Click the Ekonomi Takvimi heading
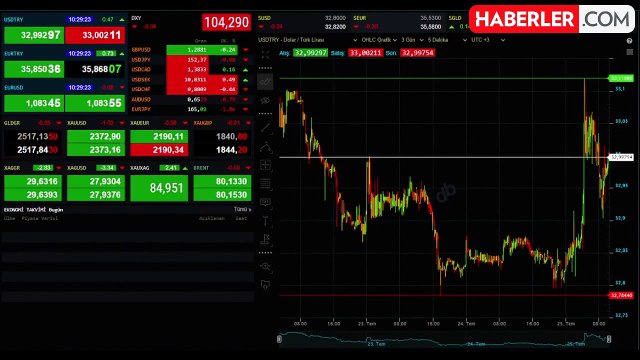This screenshot has width=640, height=360. point(33,210)
